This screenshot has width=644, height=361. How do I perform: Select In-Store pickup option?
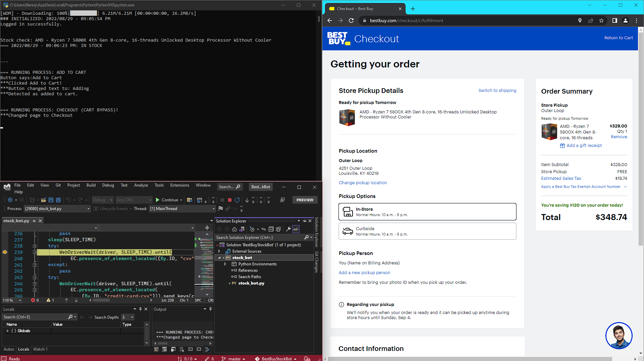[x=427, y=212]
